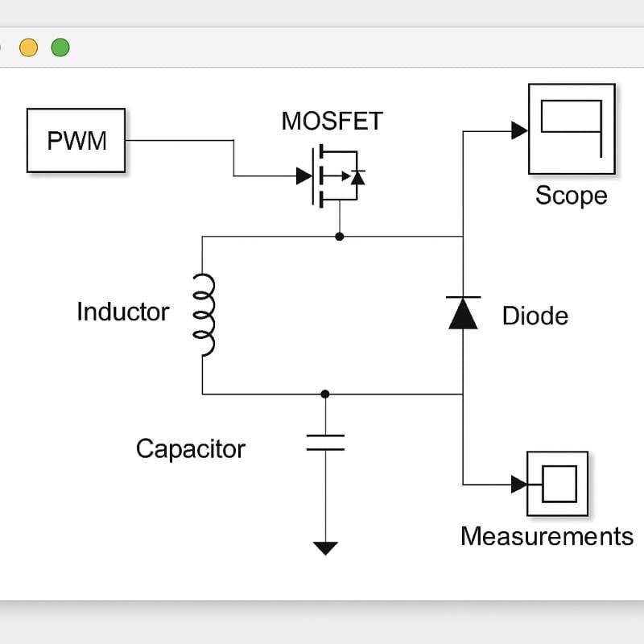Select the Capacitor plates symbol
The height and width of the screenshot is (644, 644).
[325, 442]
